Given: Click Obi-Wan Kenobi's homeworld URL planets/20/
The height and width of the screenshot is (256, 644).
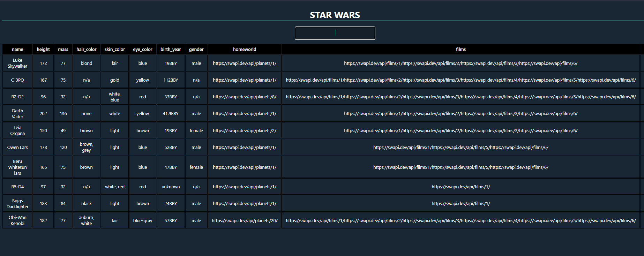Looking at the screenshot, I should pyautogui.click(x=245, y=220).
